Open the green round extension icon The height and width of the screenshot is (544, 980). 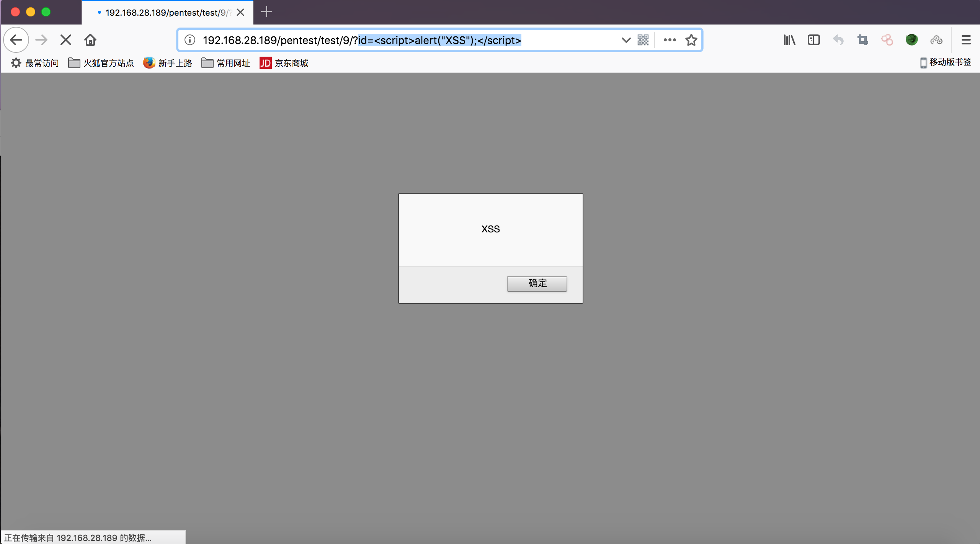click(x=912, y=40)
